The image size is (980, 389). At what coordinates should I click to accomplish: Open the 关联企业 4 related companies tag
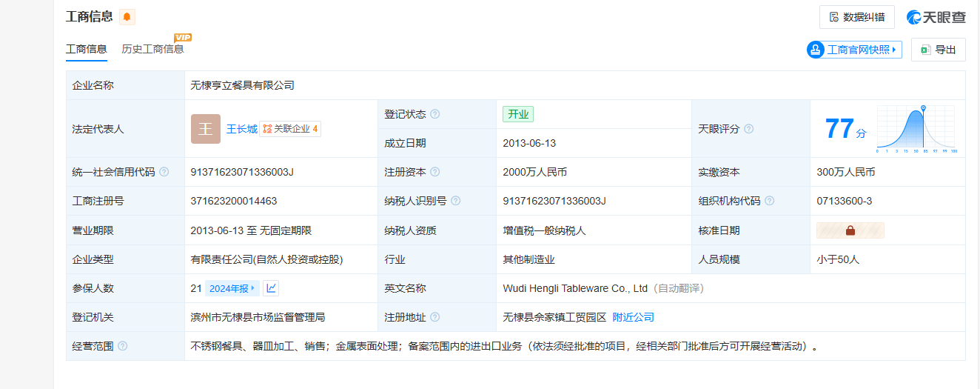tap(290, 129)
